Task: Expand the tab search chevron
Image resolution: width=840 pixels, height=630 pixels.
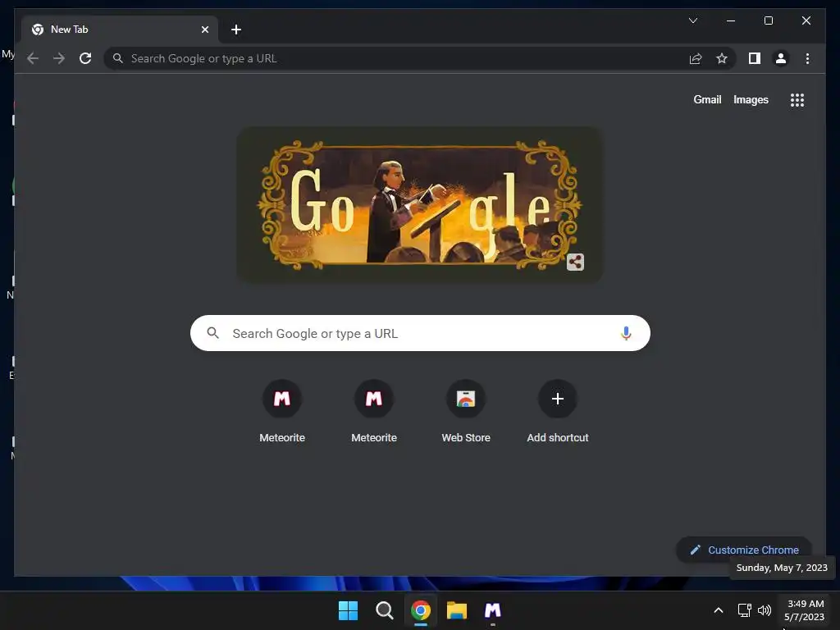Action: [693, 21]
